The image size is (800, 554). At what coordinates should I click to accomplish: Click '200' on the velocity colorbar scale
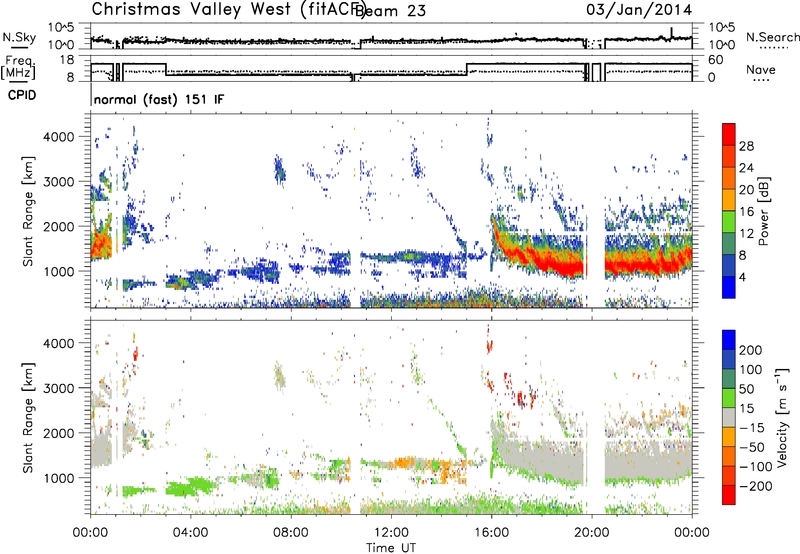(x=751, y=350)
